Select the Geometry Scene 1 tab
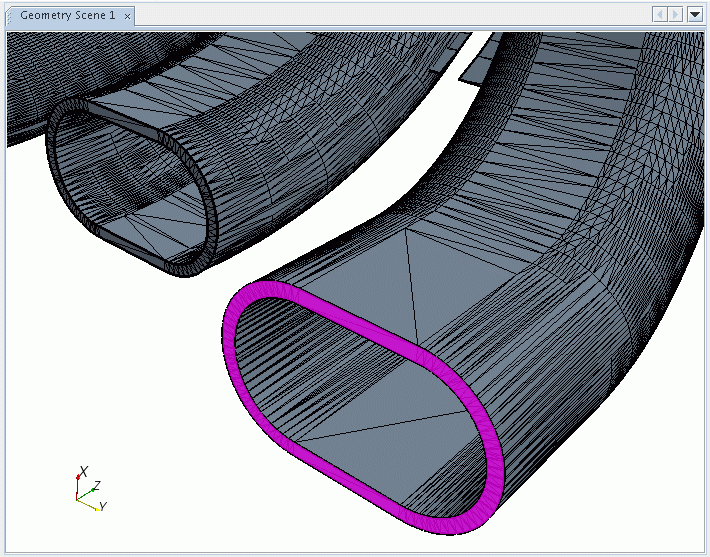This screenshot has height=557, width=710. (68, 16)
